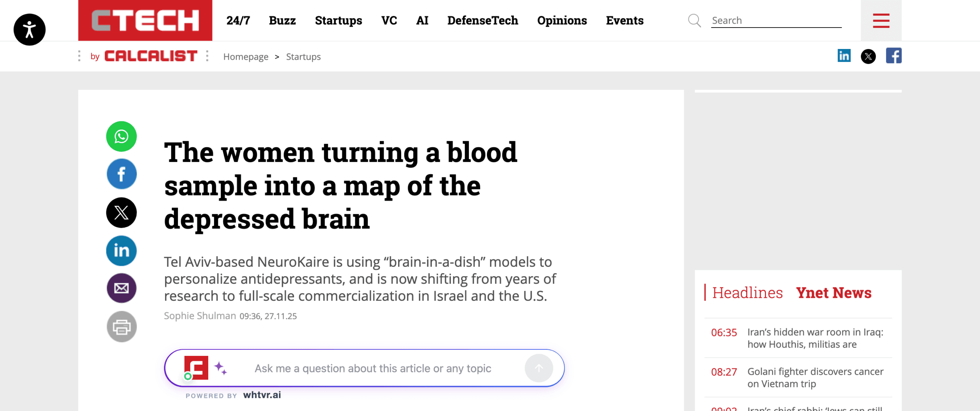Open the Opinions section

(x=562, y=20)
